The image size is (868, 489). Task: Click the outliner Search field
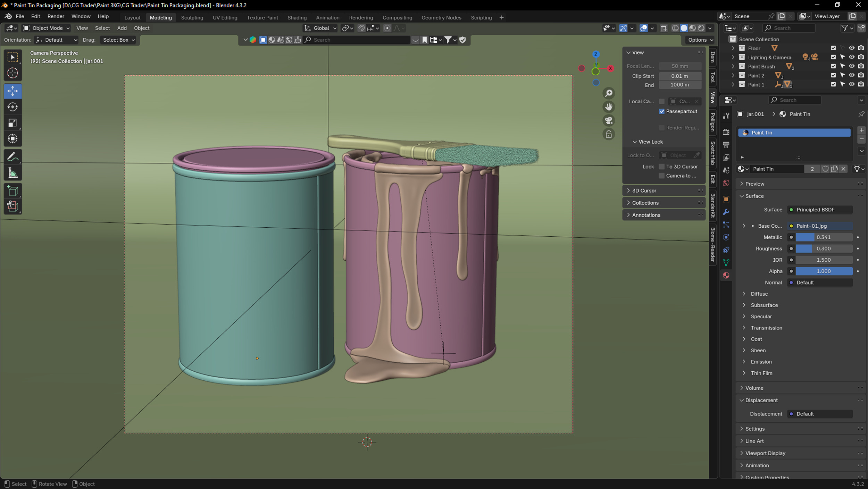click(x=789, y=28)
